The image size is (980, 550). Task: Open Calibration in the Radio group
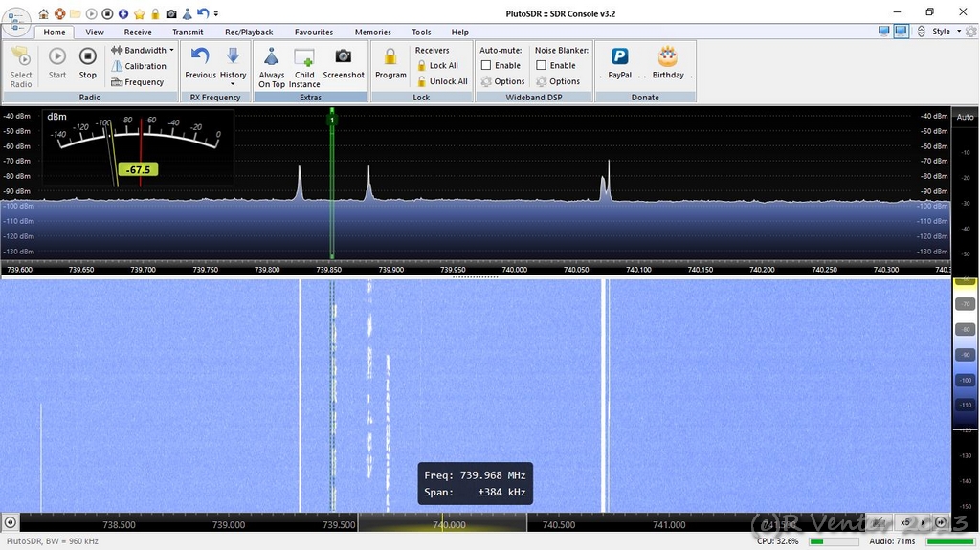coord(139,66)
